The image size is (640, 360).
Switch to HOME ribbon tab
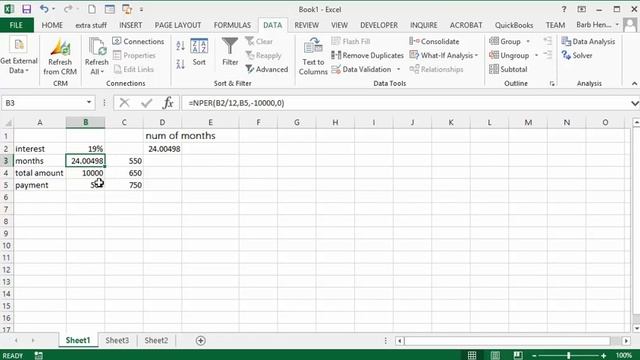click(52, 25)
